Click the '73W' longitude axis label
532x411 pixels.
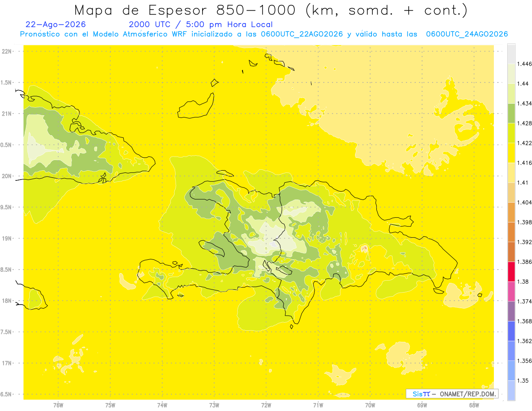tap(214, 405)
